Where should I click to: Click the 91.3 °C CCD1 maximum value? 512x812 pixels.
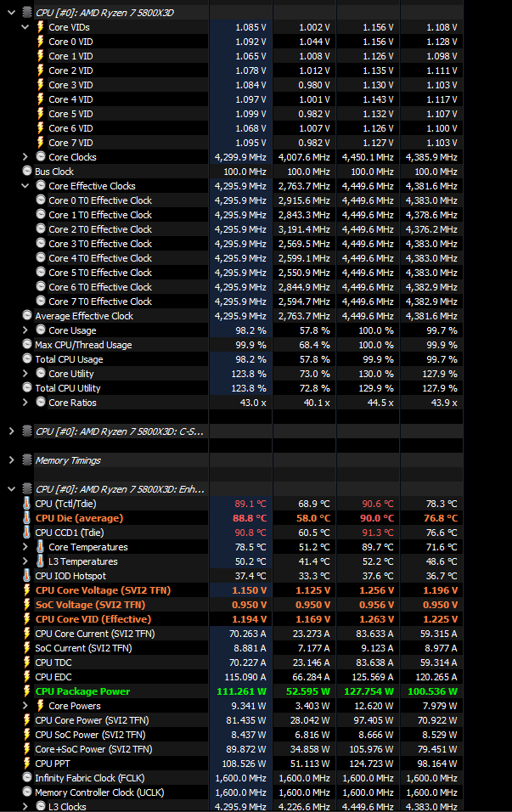(x=377, y=533)
